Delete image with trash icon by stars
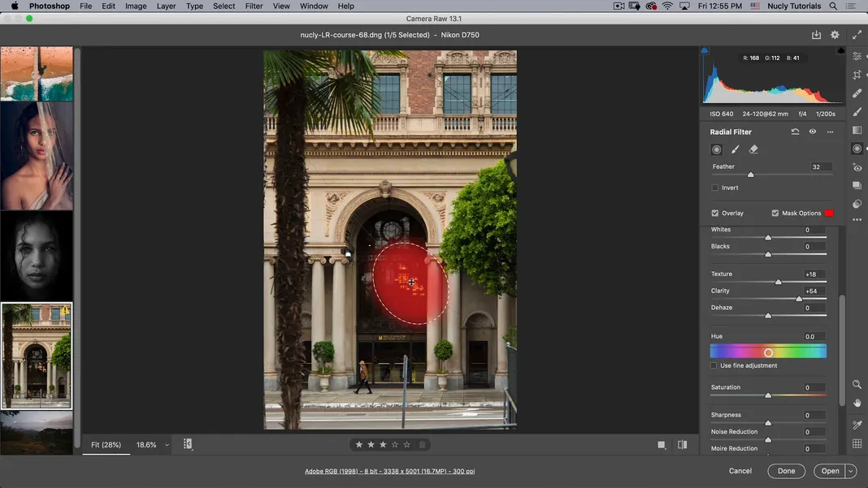The height and width of the screenshot is (488, 868). pos(423,445)
